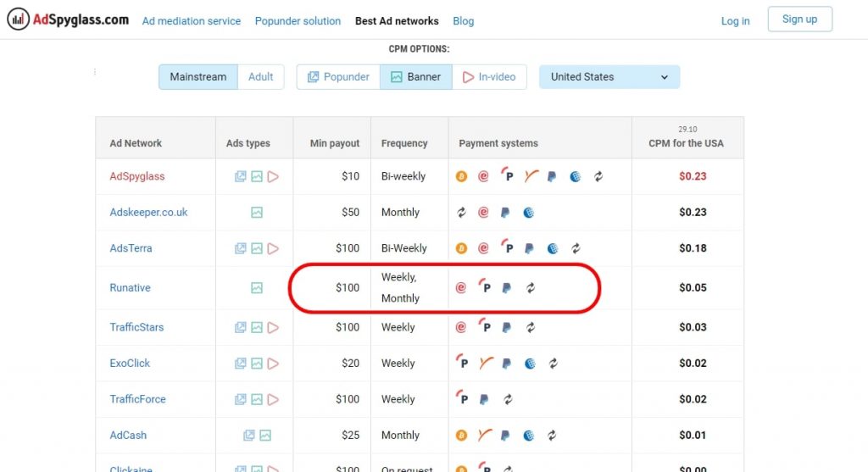The image size is (868, 472).
Task: Switch to Adult traffic option
Action: pyautogui.click(x=261, y=77)
